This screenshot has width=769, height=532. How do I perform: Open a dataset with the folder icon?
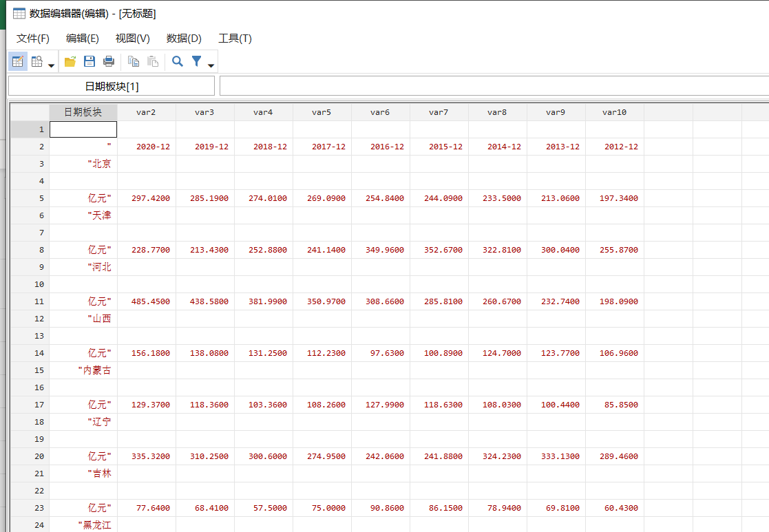69,61
